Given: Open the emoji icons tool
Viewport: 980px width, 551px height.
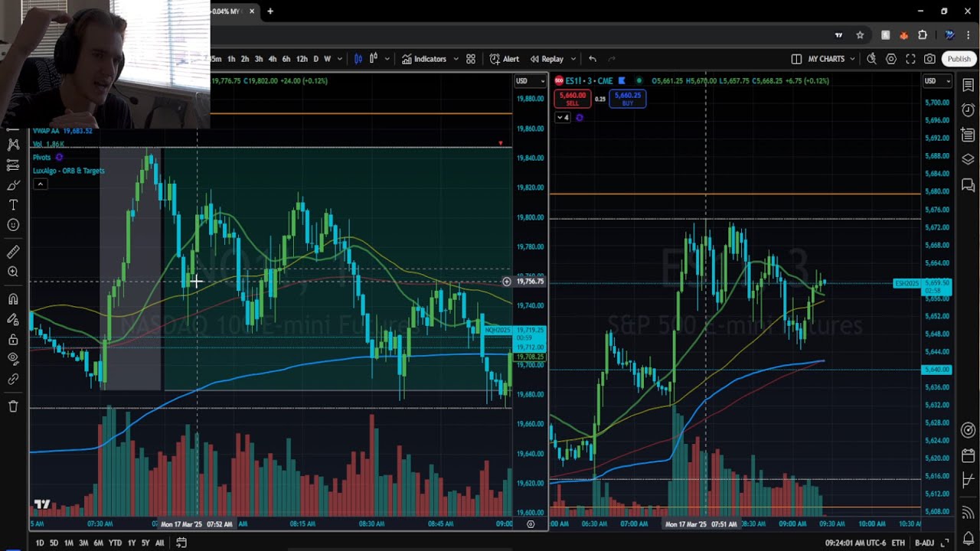Looking at the screenshot, I should click(13, 225).
